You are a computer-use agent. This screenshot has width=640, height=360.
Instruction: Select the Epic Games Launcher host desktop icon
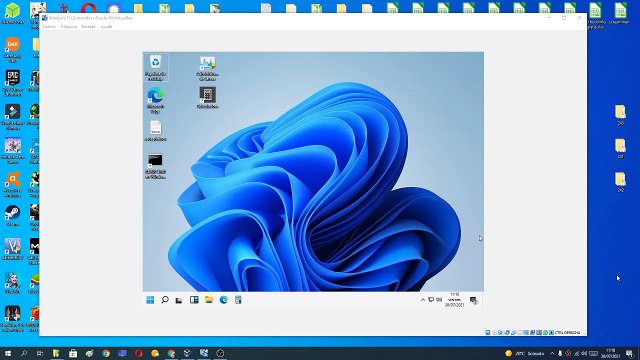coord(13,83)
